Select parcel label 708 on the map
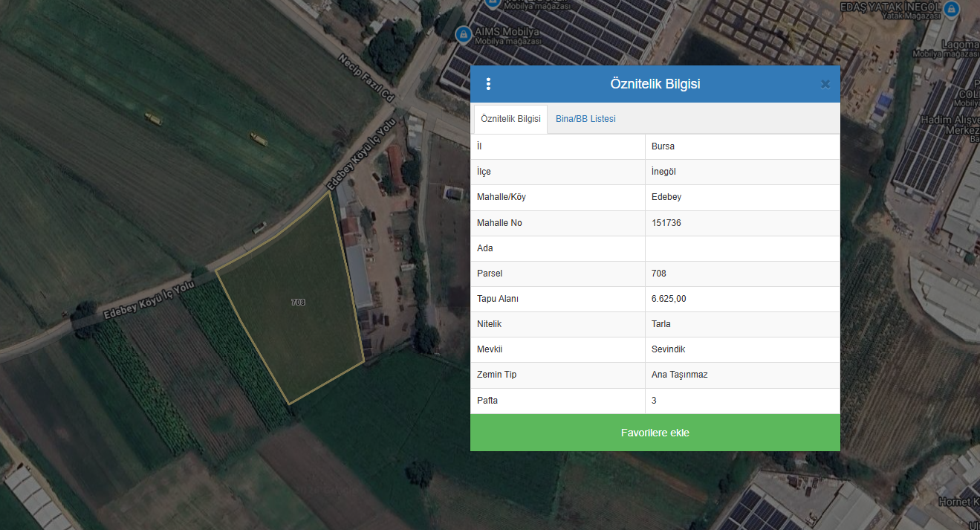 click(x=298, y=303)
